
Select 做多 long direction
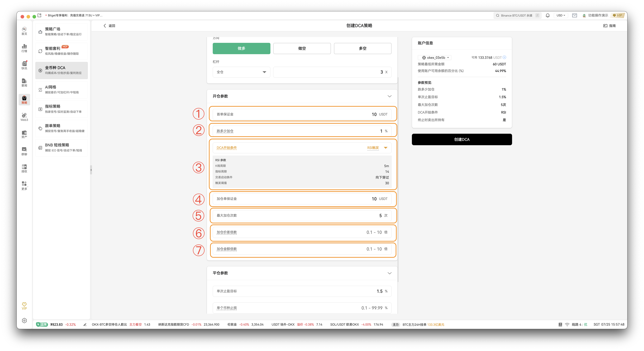[x=241, y=48]
